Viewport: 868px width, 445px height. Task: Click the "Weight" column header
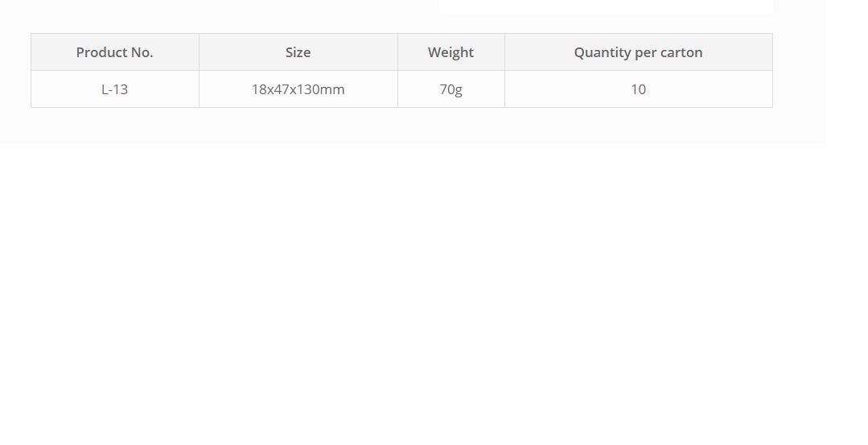click(450, 52)
